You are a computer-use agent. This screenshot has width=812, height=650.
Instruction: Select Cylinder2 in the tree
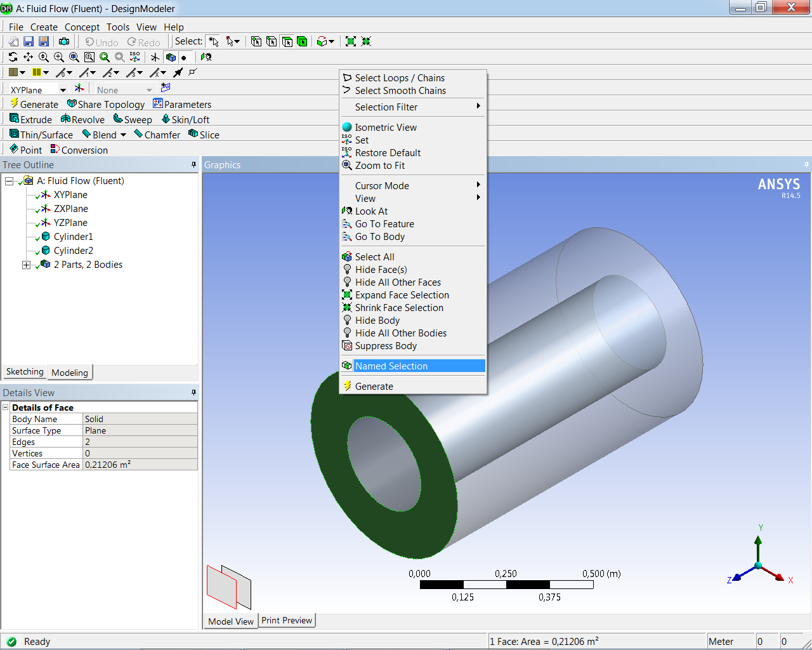tap(74, 251)
